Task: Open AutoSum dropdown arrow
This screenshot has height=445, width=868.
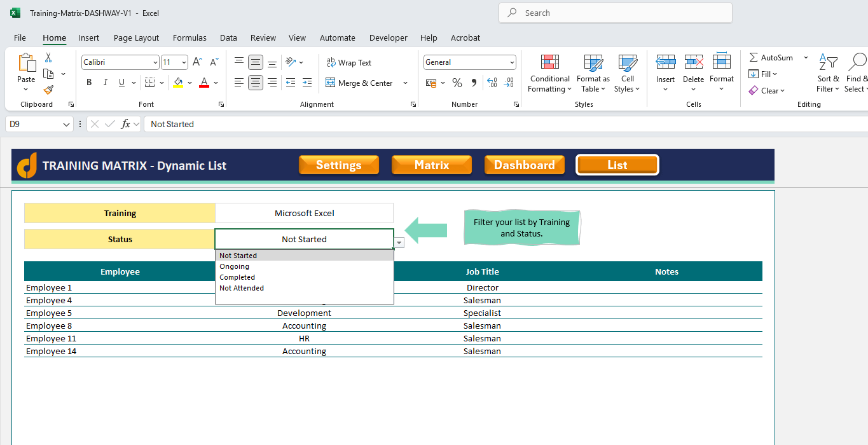Action: [806, 57]
